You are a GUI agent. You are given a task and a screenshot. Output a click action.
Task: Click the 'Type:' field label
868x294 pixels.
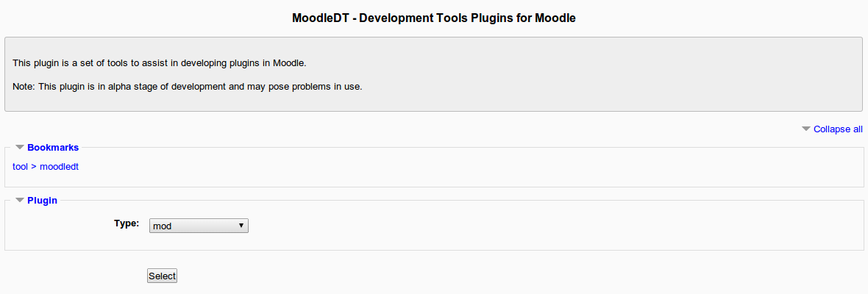click(x=127, y=223)
